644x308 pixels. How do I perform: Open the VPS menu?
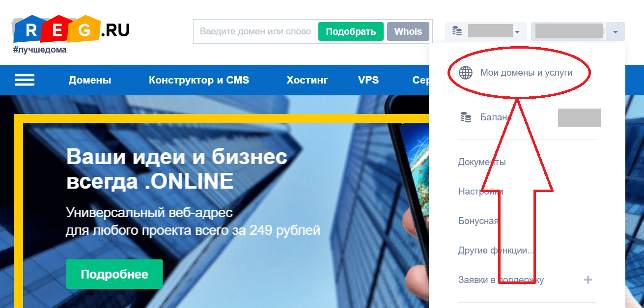click(x=368, y=80)
